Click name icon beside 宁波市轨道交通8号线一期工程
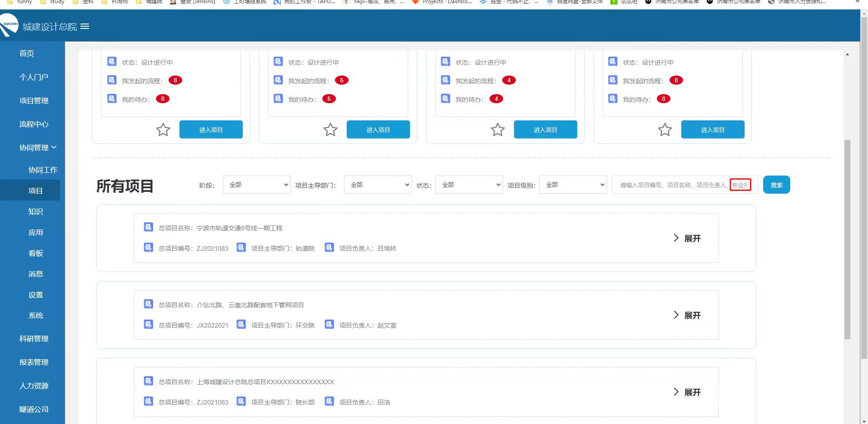 148,227
